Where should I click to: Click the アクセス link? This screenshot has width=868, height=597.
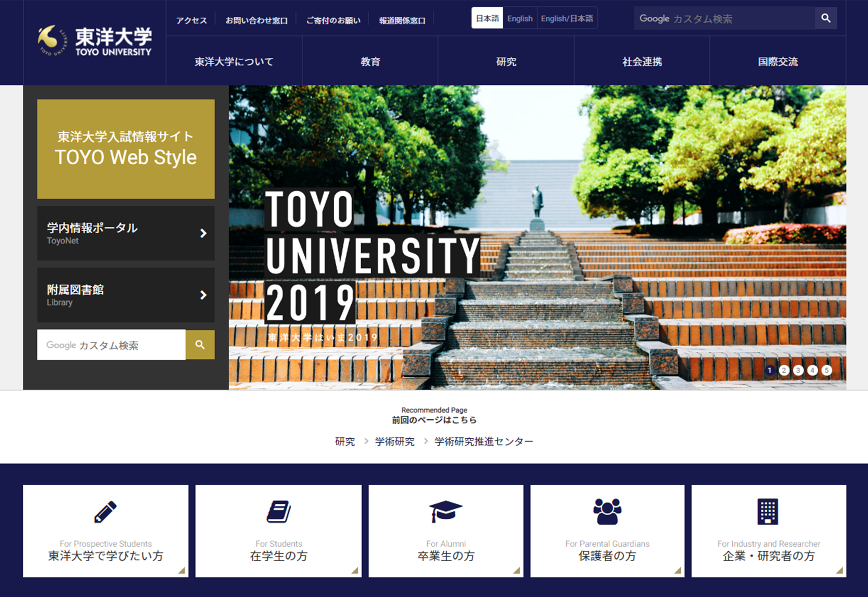192,20
